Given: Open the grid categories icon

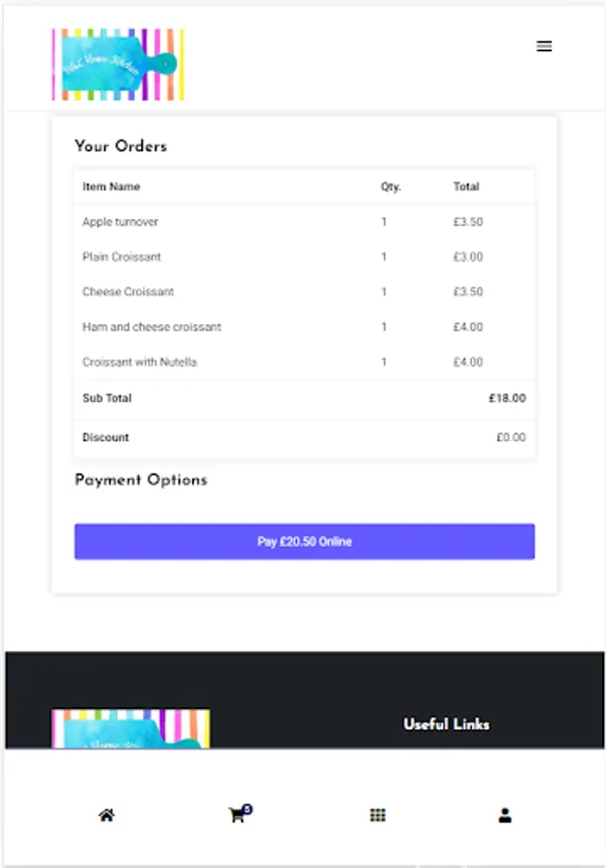Looking at the screenshot, I should click(x=377, y=816).
